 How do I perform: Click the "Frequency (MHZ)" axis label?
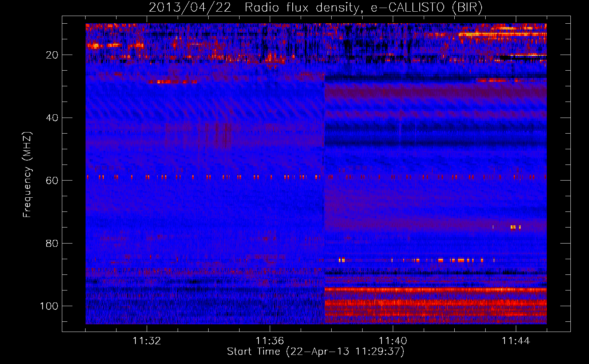click(x=27, y=174)
